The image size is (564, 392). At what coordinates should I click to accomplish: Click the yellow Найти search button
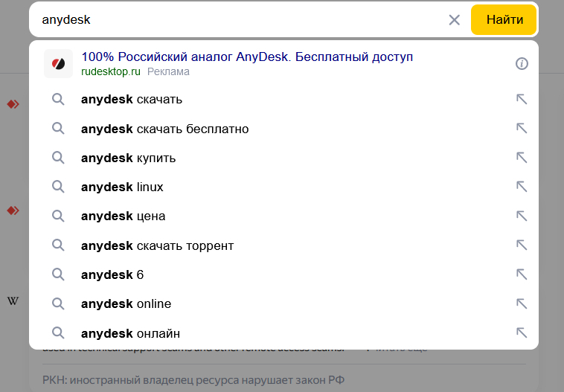(x=504, y=20)
